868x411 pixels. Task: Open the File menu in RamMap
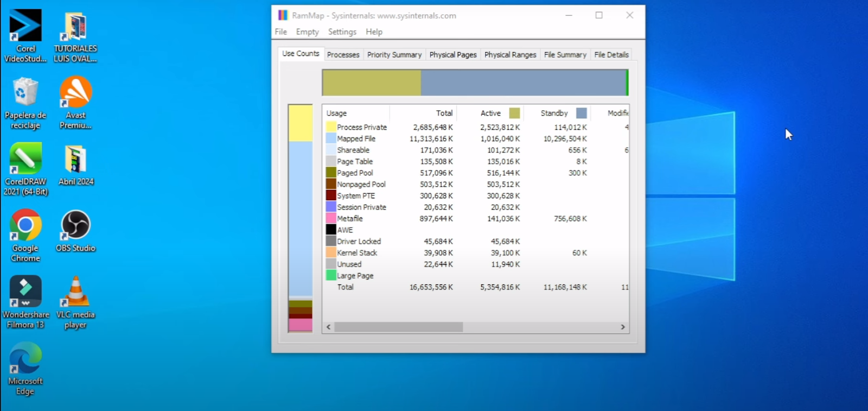click(281, 31)
